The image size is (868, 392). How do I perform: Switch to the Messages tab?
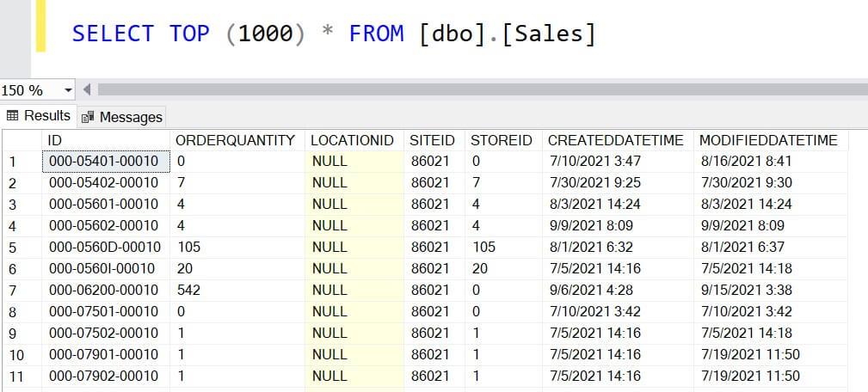click(x=122, y=116)
